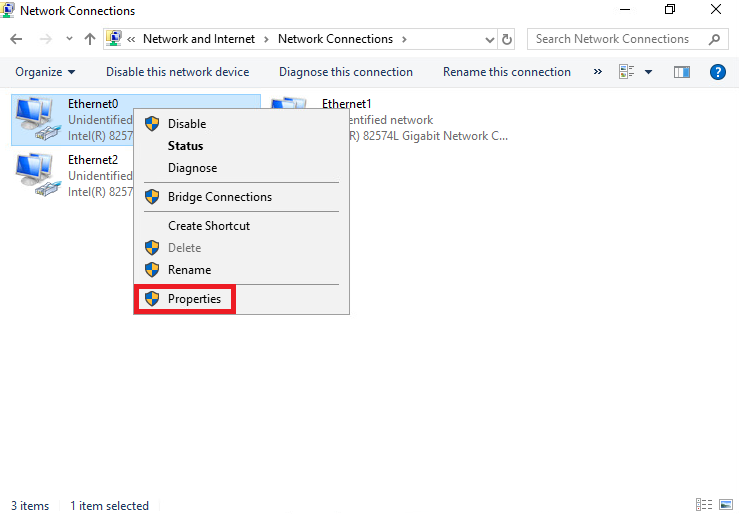Click the up arrow to parent folder
Image resolution: width=739 pixels, height=516 pixels.
(x=90, y=39)
